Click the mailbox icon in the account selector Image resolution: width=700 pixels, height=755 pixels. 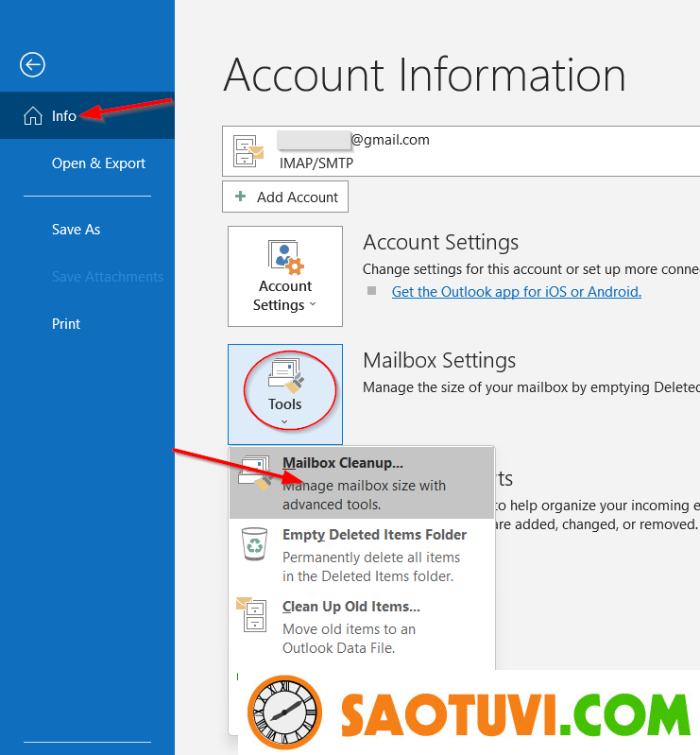[249, 151]
